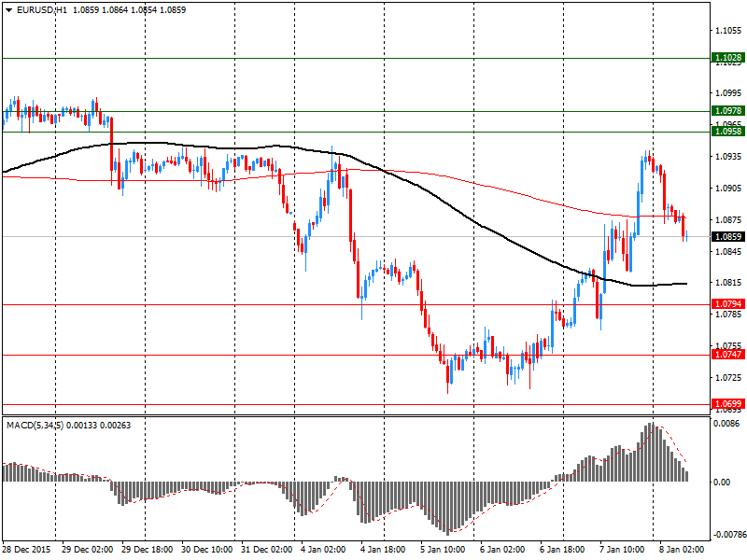Select the 31 Dec 02:00 time axis label
This screenshot has width=747, height=560.
pyautogui.click(x=267, y=550)
